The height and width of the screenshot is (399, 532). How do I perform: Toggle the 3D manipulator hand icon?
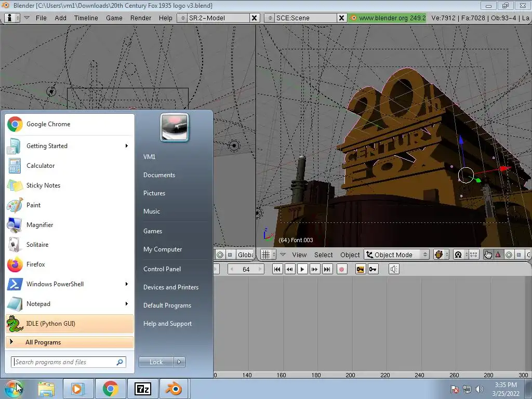click(488, 255)
